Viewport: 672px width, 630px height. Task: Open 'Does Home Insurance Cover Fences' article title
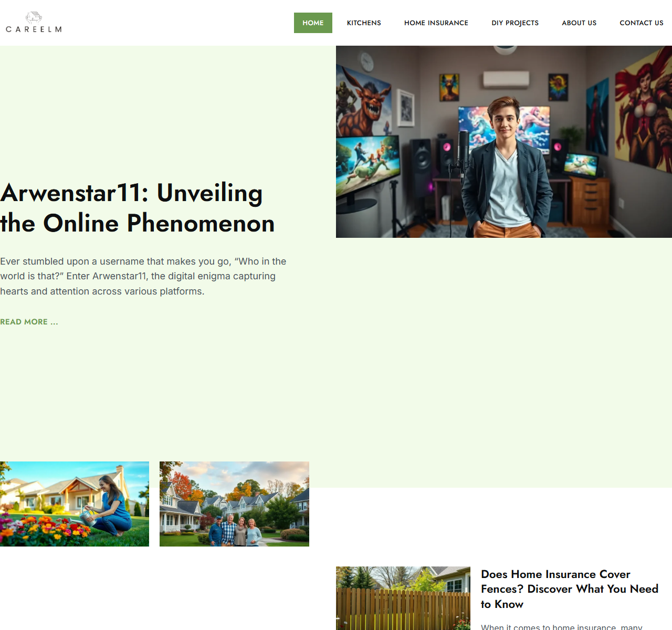[569, 589]
